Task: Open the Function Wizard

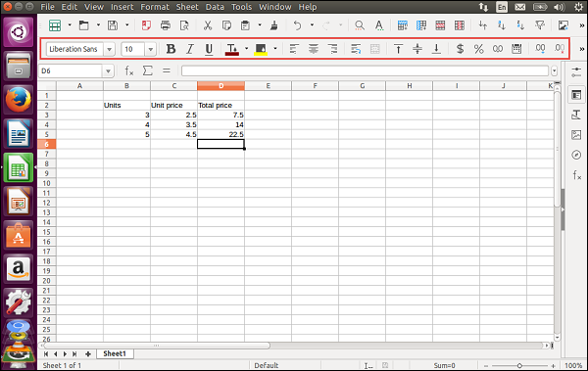Action: click(x=129, y=70)
